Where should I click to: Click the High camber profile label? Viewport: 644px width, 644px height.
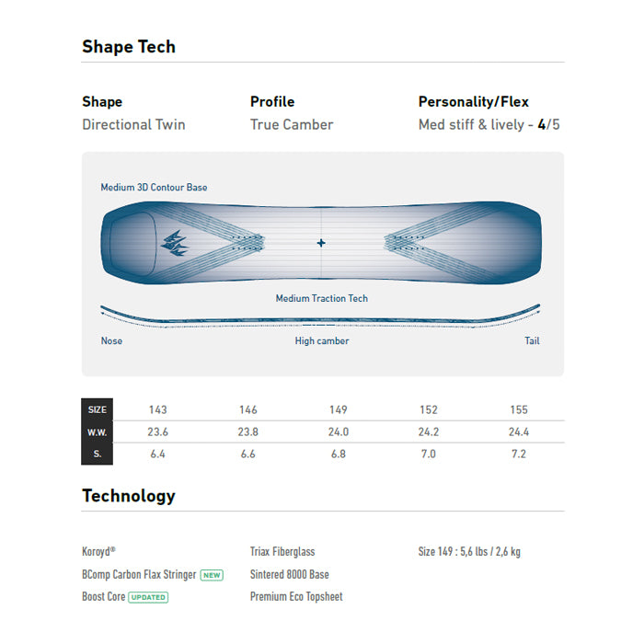(322, 341)
